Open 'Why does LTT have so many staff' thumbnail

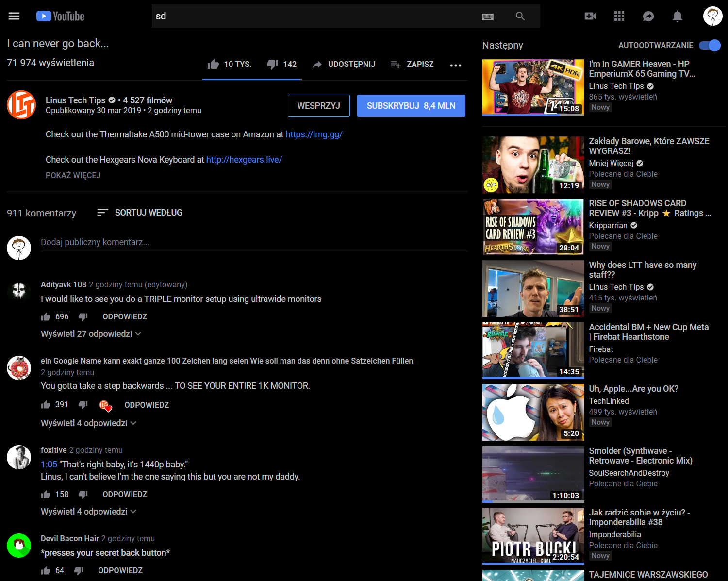(x=533, y=289)
